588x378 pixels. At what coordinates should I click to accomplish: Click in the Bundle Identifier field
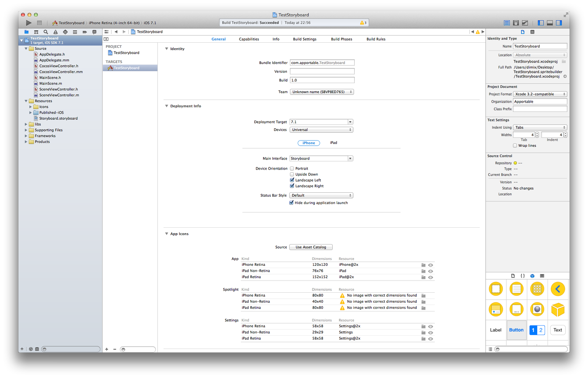(322, 63)
